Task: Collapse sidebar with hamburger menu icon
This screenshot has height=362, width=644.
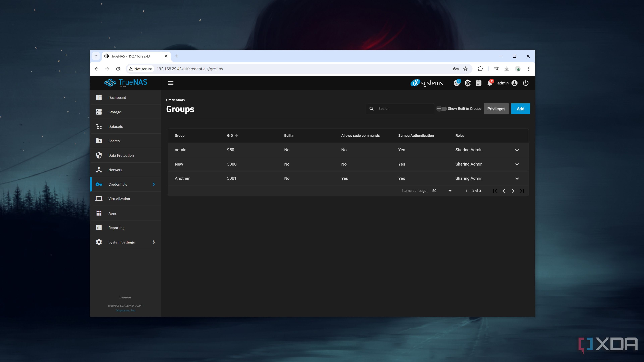Action: (x=171, y=83)
